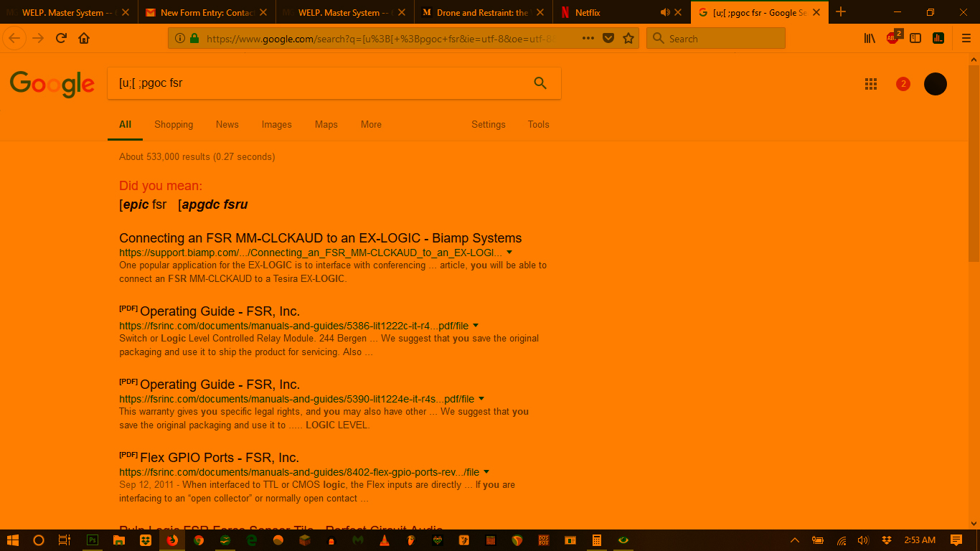Image resolution: width=980 pixels, height=551 pixels.
Task: Open the page actions three-dots menu
Action: pyautogui.click(x=588, y=39)
